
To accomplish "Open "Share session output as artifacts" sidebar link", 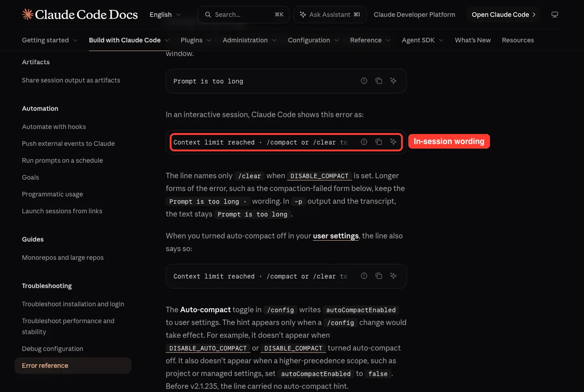I will (71, 80).
